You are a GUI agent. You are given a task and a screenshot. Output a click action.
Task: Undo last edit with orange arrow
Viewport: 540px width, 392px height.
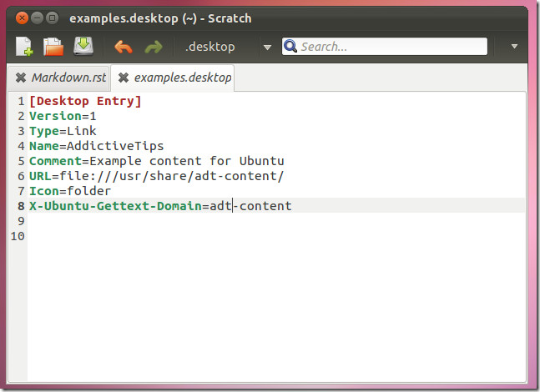[x=124, y=47]
